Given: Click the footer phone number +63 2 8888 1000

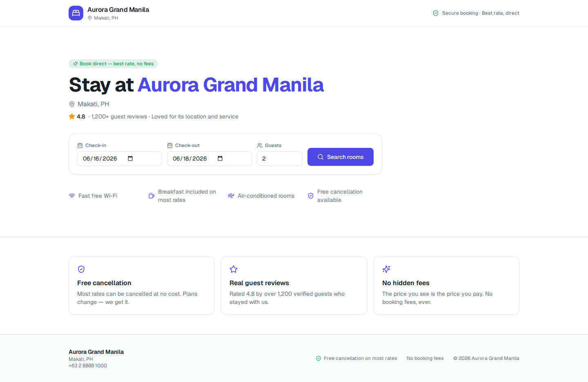Looking at the screenshot, I should tap(88, 366).
